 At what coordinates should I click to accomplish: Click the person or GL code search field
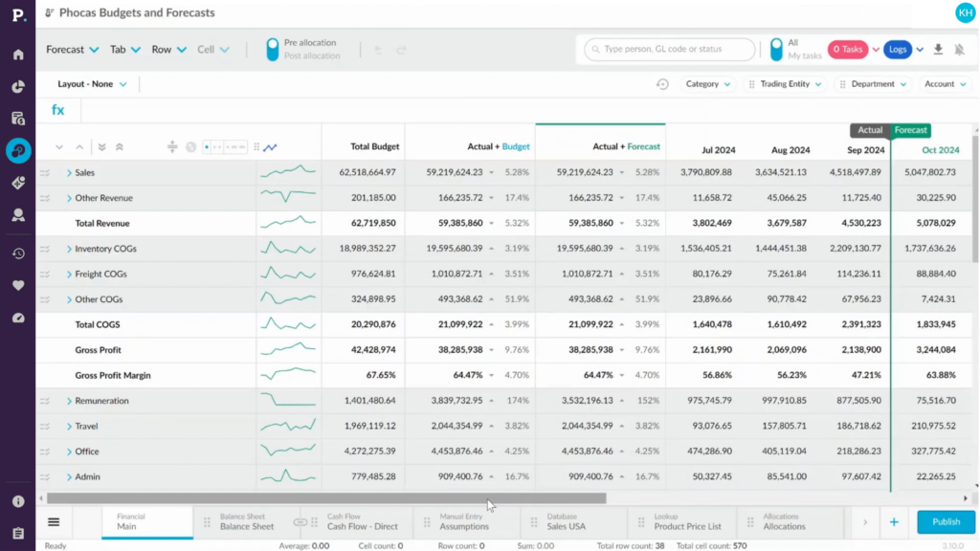pos(669,50)
